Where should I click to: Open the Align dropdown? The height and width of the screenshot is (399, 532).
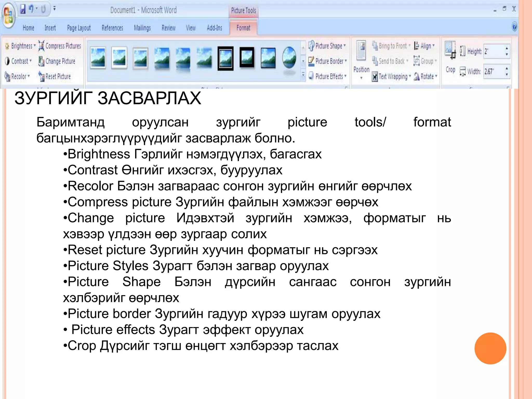pos(424,46)
